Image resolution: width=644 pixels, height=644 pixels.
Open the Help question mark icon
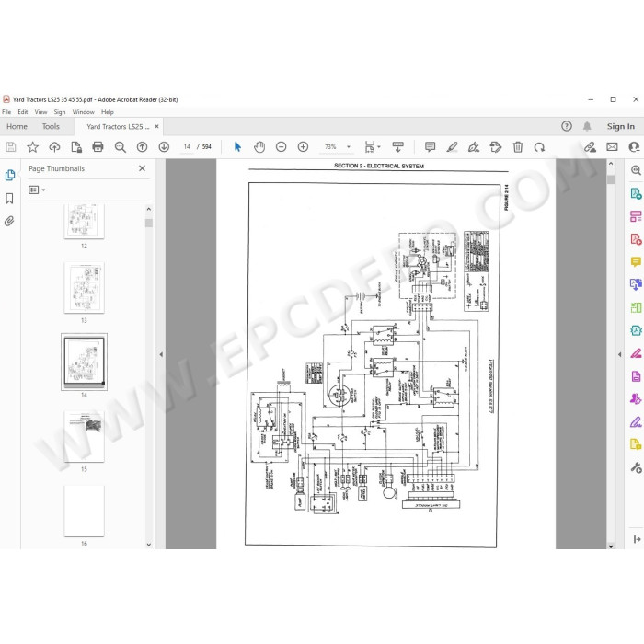567,126
